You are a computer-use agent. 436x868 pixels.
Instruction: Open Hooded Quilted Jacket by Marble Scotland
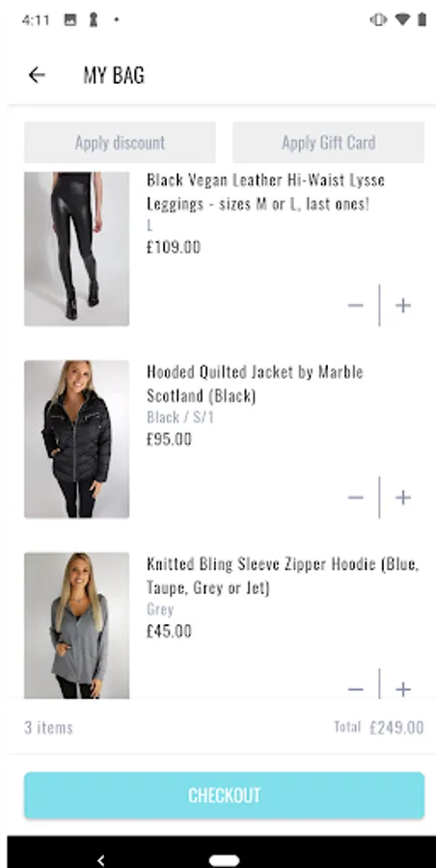pyautogui.click(x=255, y=384)
